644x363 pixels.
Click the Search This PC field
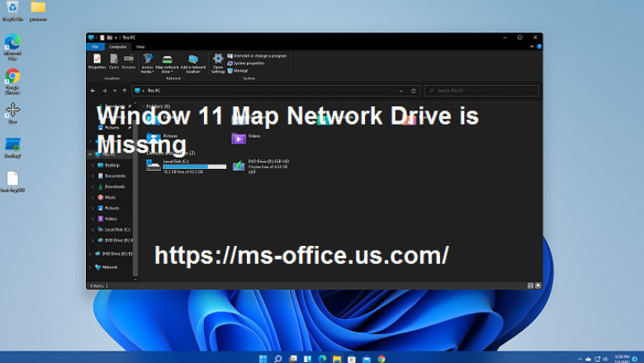(x=483, y=91)
